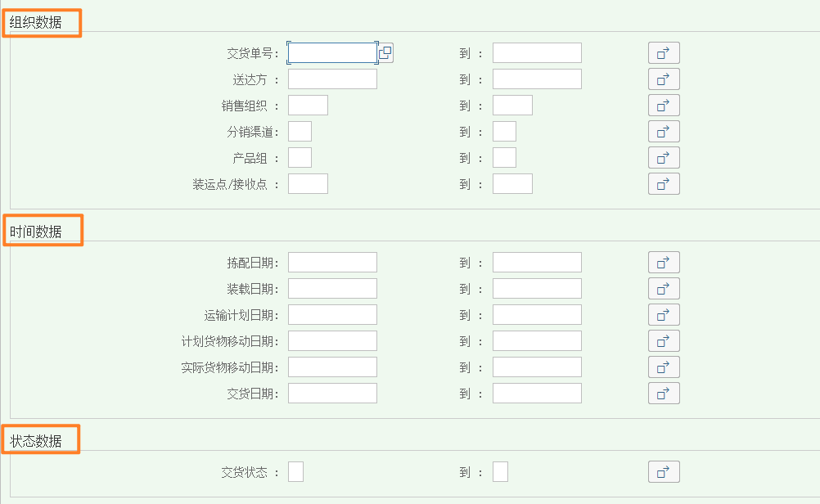
Task: Click multiple selection icon for 拣配日期 row
Action: (664, 263)
